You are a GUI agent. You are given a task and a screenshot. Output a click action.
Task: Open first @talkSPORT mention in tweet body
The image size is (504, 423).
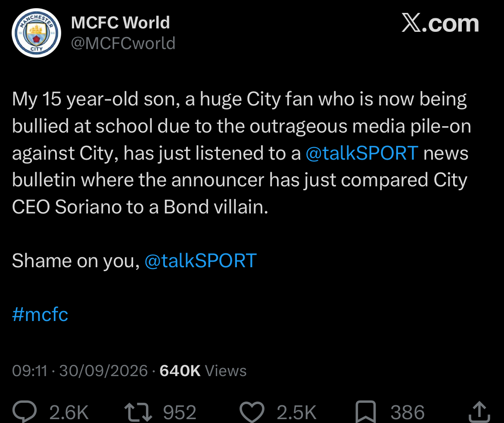coord(362,153)
